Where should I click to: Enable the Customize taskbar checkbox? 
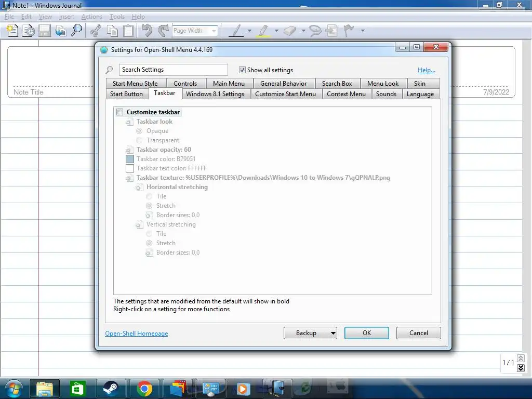click(x=120, y=112)
